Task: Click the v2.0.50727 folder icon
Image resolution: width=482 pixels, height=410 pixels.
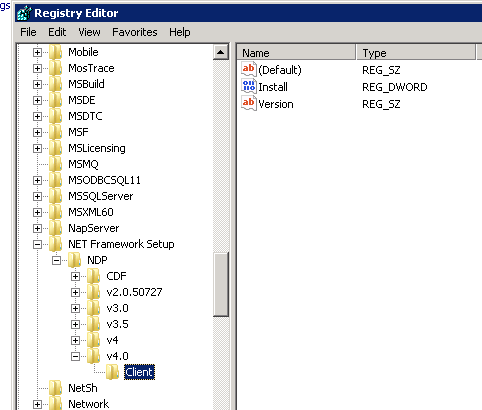Action: 93,292
